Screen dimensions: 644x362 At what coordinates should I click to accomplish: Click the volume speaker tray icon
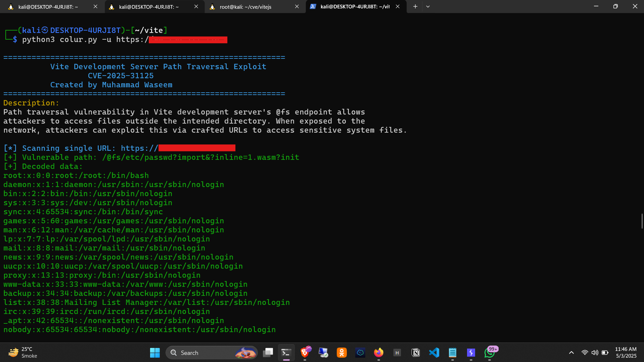click(x=595, y=353)
